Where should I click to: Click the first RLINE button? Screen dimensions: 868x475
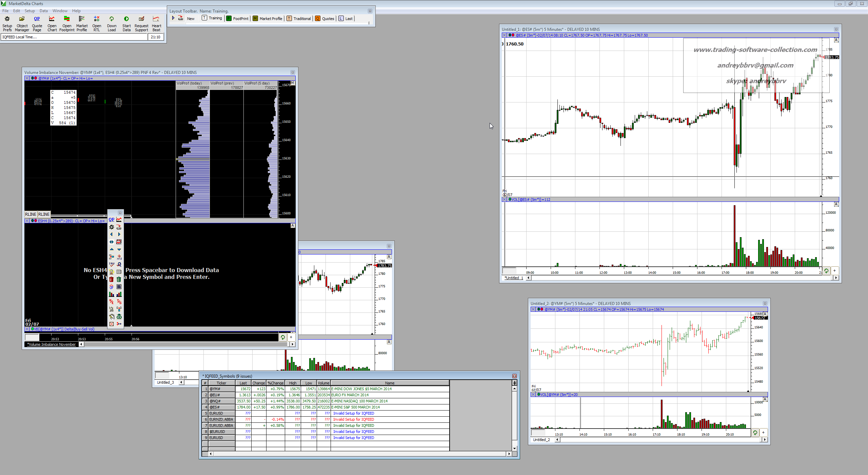(31, 214)
